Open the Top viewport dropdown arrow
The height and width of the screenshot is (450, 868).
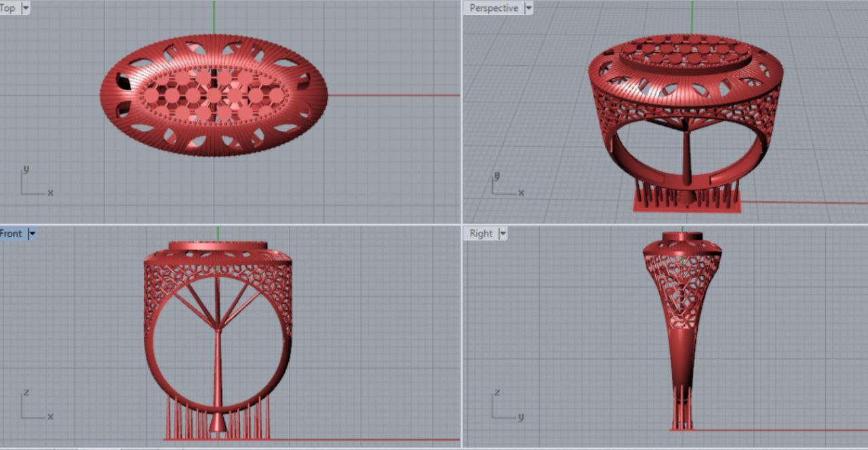[x=26, y=8]
